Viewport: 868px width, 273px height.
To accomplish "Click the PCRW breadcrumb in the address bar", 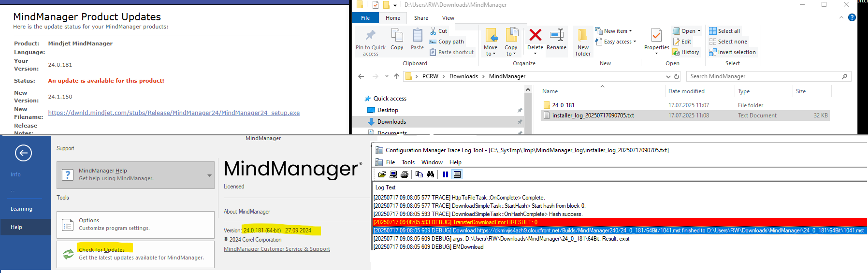I will coord(430,76).
